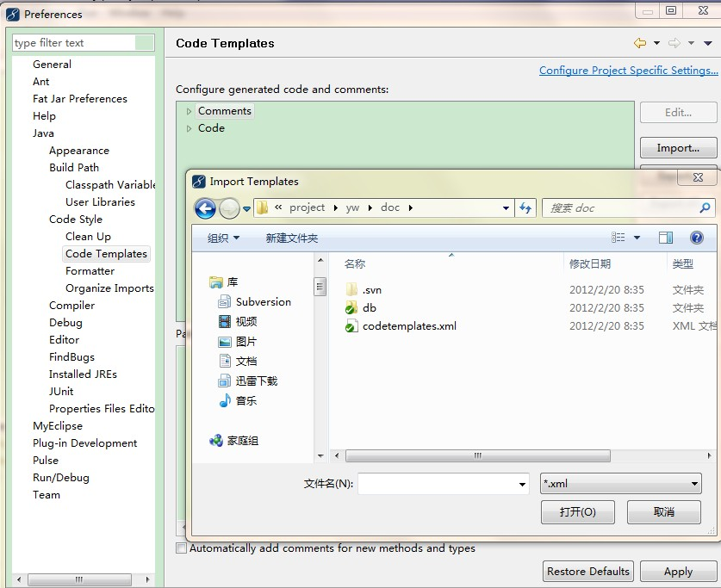Screen dimensions: 721x588
Task: Click the forward arrow in Import Templates dialog
Action: (x=229, y=209)
